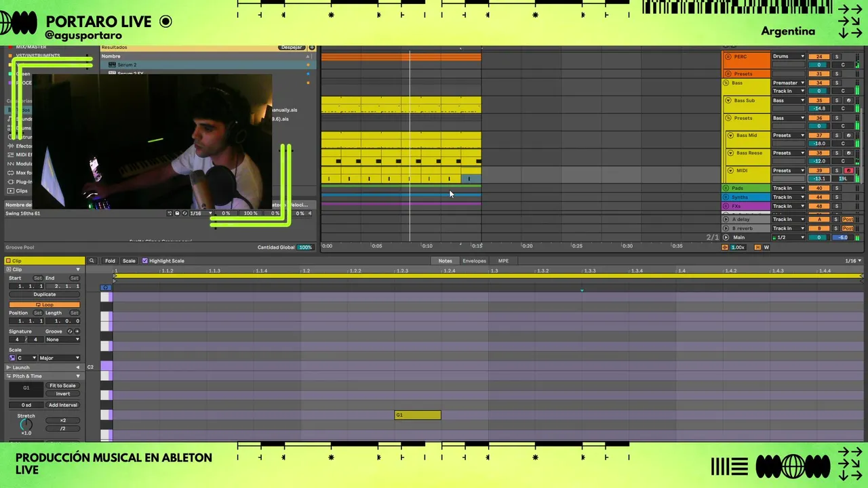This screenshot has height=488, width=868.
Task: Click the loop brace icon above piano keys
Action: click(x=106, y=287)
